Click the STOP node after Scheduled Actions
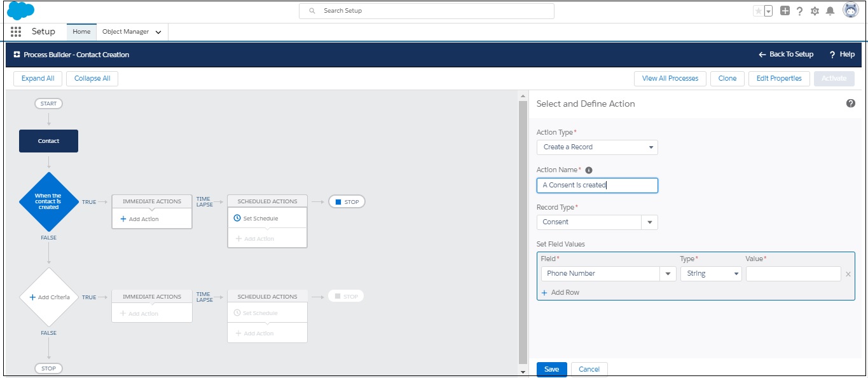Image resolution: width=868 pixels, height=378 pixels. [347, 202]
